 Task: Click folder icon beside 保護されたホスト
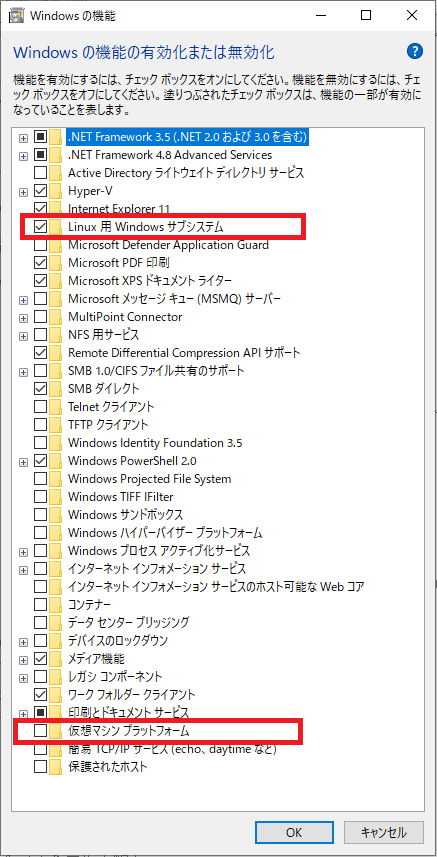click(x=55, y=767)
